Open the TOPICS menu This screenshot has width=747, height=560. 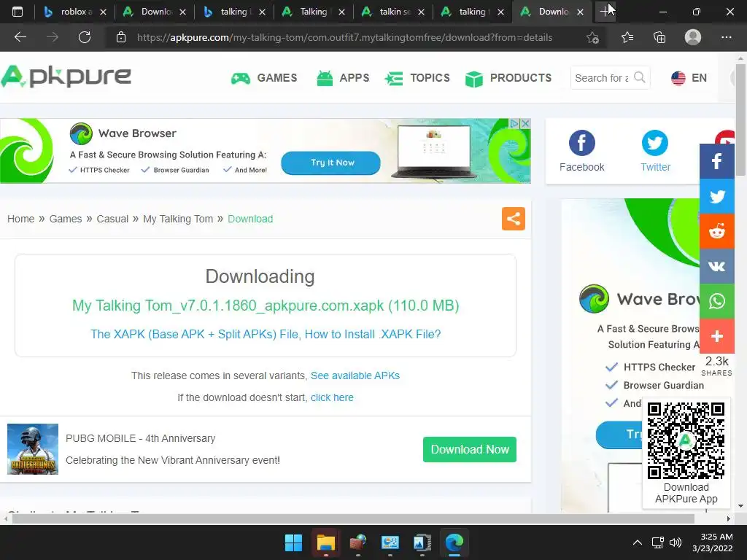(x=417, y=77)
